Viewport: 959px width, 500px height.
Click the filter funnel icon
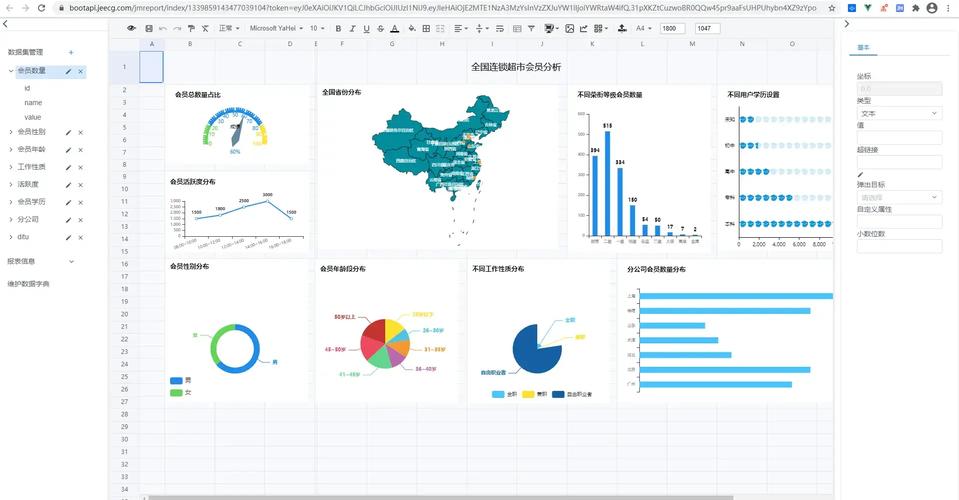tap(531, 28)
